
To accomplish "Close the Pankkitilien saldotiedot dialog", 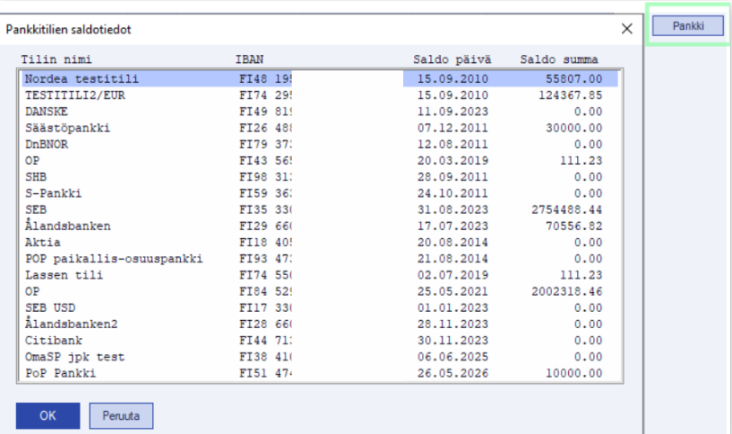I will [x=627, y=29].
